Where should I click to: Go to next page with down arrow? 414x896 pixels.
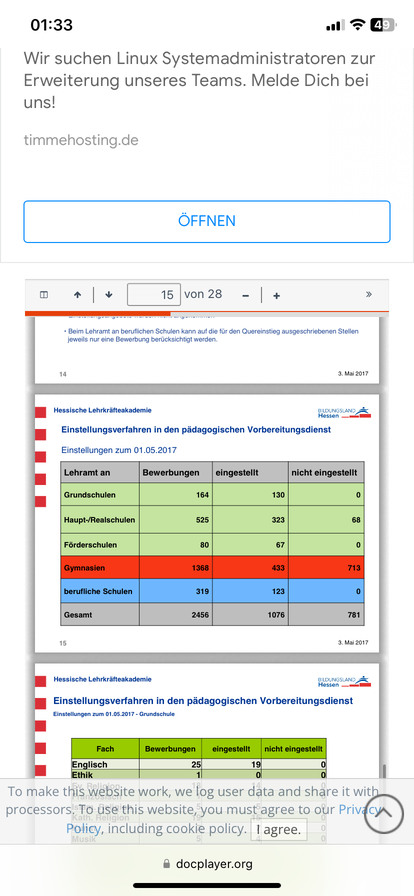pyautogui.click(x=109, y=295)
